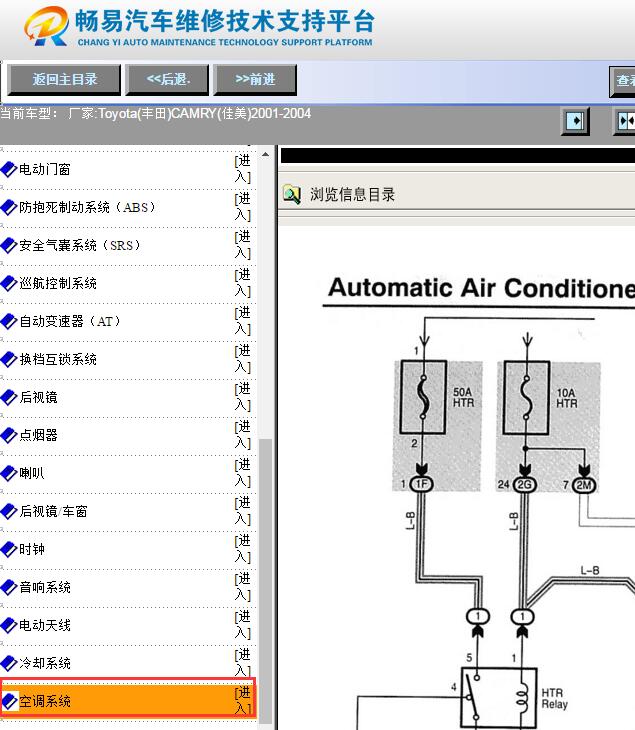Image resolution: width=635 pixels, height=730 pixels.
Task: Click the book icon beside 电动门窗
Action: click(9, 169)
